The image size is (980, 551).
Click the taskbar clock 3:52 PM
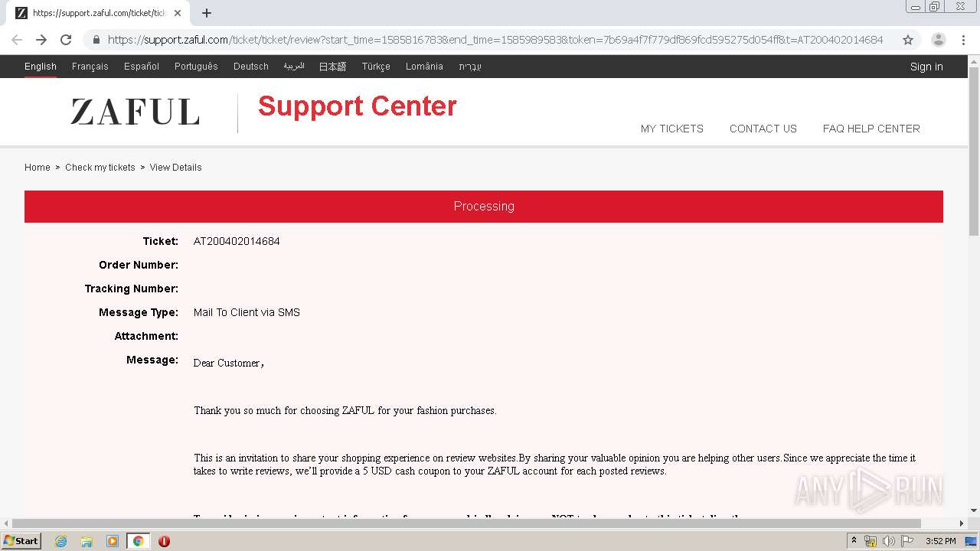coord(940,541)
